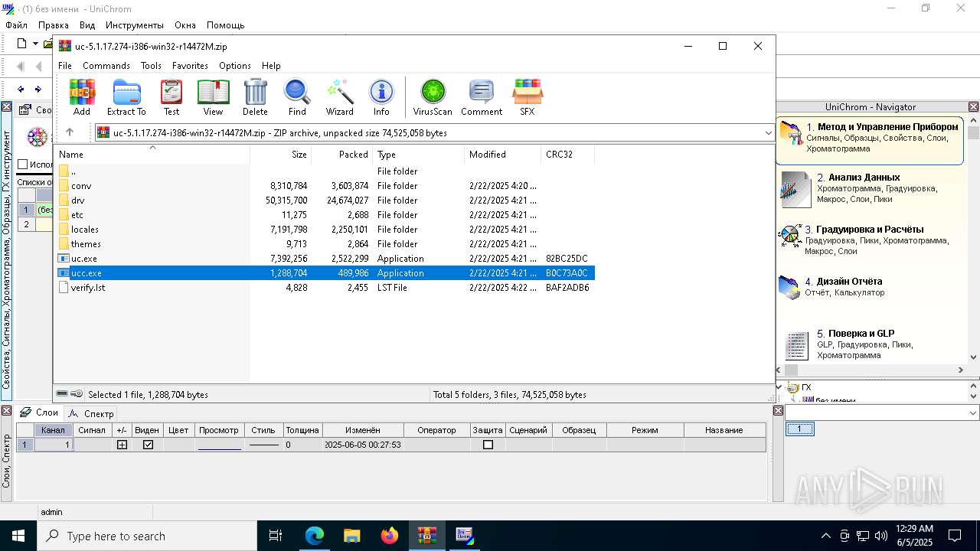Click the verify.lst file icon

(x=64, y=288)
